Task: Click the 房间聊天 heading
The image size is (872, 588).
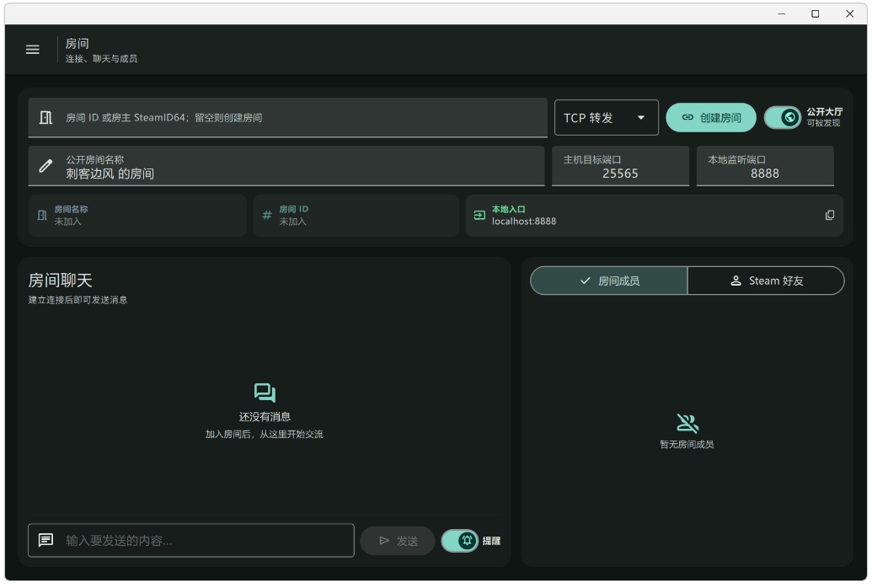Action: coord(60,281)
